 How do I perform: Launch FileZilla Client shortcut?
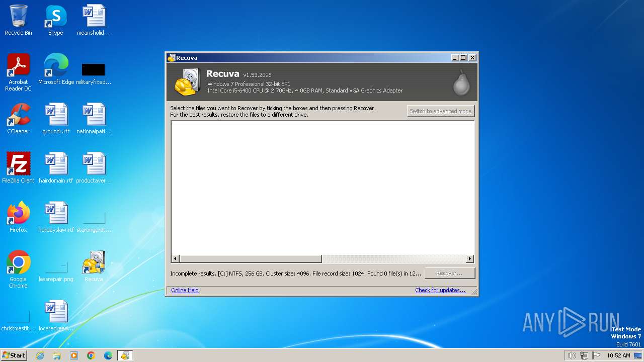tap(18, 168)
